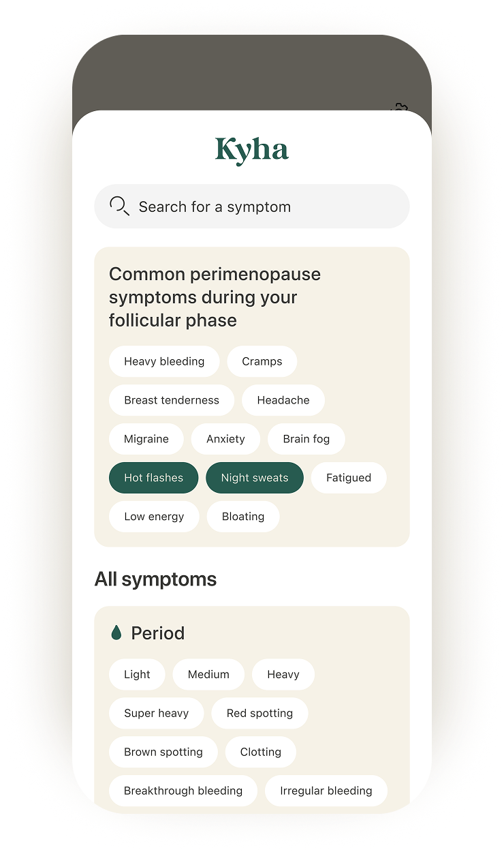
Task: Deselect the Night sweats symptom chip
Action: (255, 478)
